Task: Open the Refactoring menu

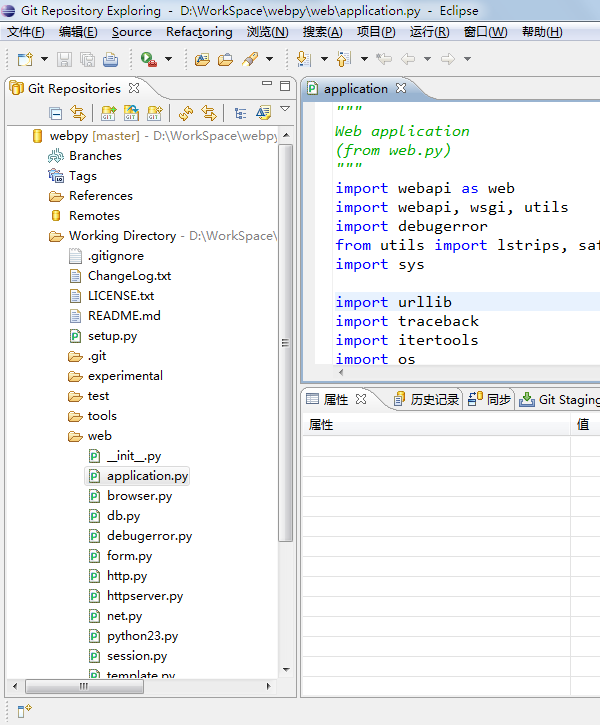Action: coord(199,32)
